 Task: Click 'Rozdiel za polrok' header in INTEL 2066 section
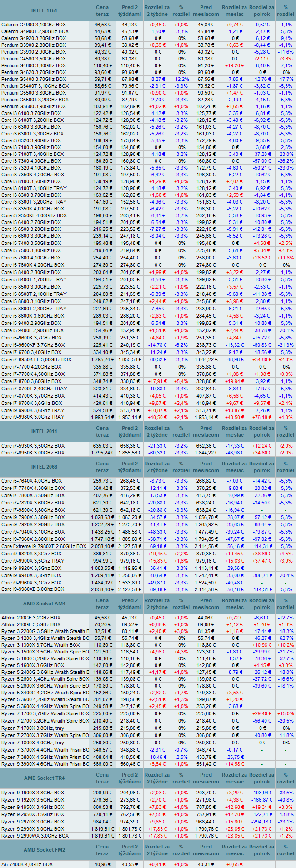(x=262, y=467)
